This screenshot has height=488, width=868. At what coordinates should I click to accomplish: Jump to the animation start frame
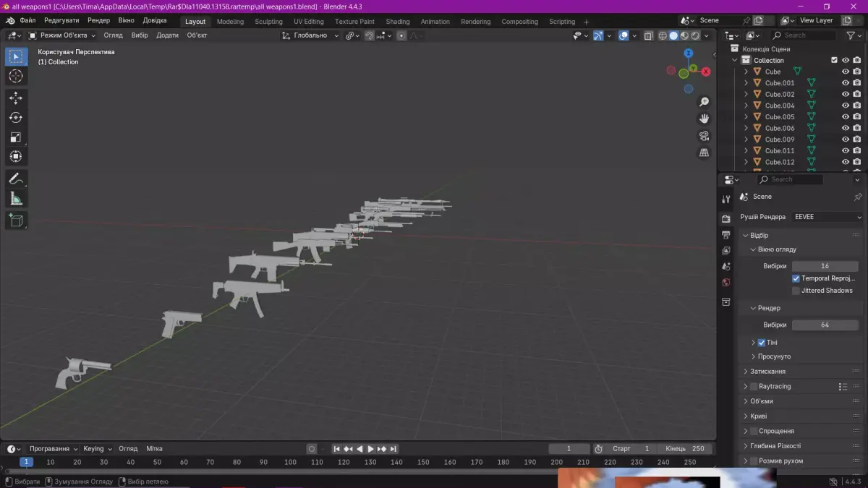(336, 449)
